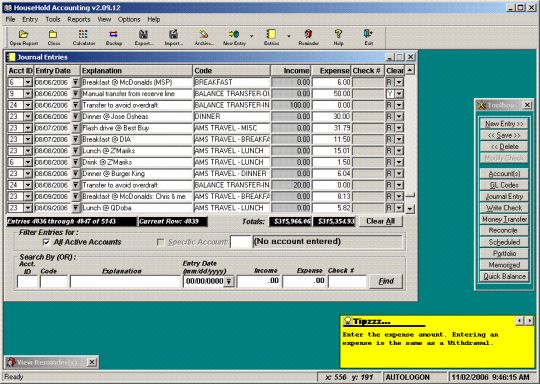Image resolution: width=540 pixels, height=384 pixels.
Task: Open Acct ID dropdown for Breakfast @ McDonalds (MSP)
Action: pos(28,82)
